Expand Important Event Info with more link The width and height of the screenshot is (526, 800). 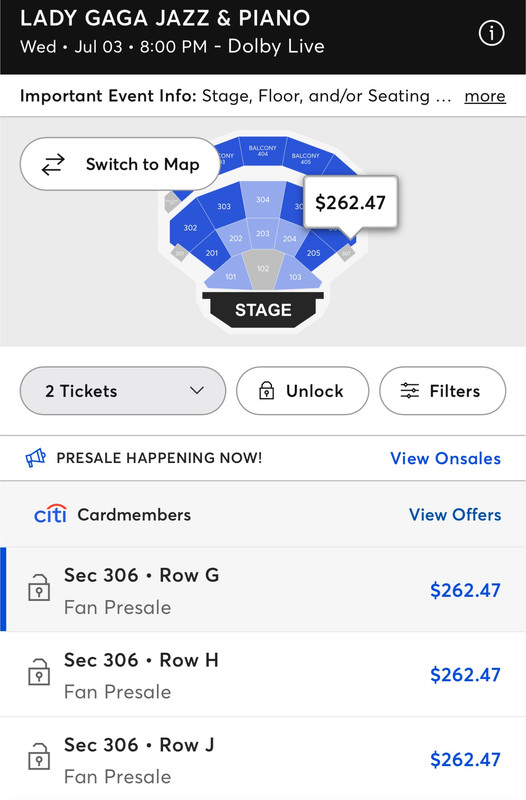tap(485, 96)
